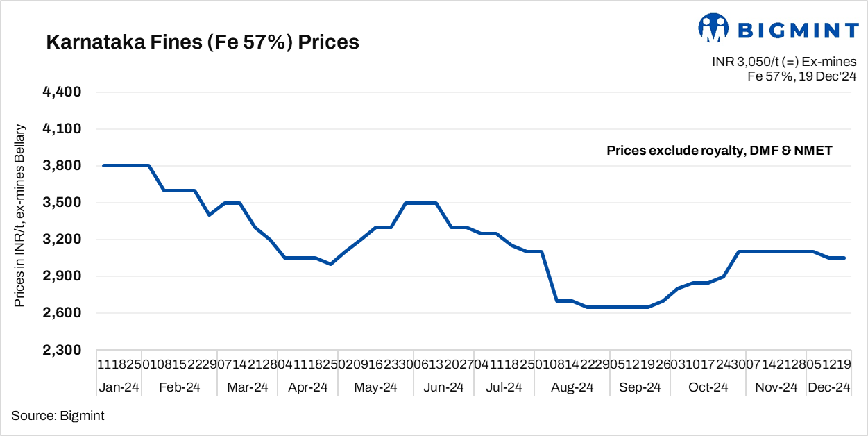Click the BigMint people logo icon
Image resolution: width=868 pixels, height=436 pixels.
[x=713, y=28]
